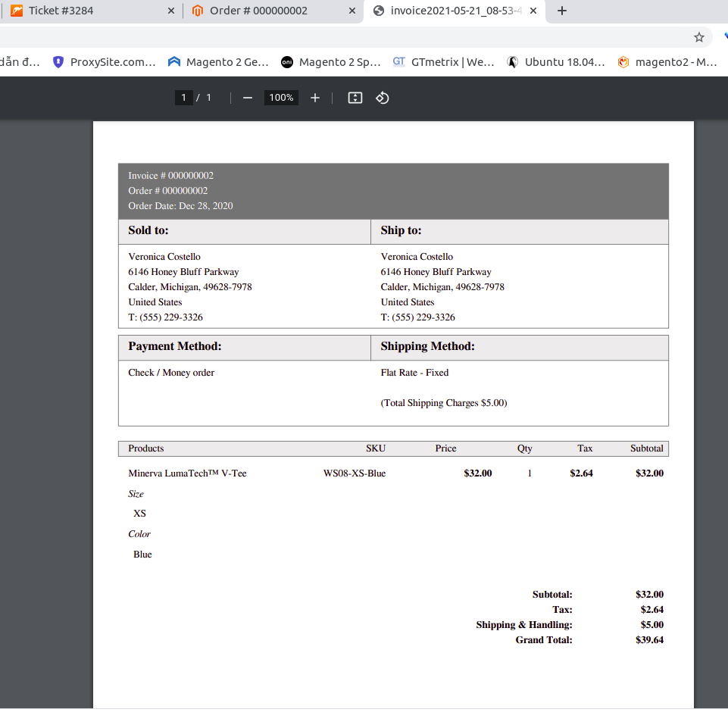Open the Magento 2 Ge... bookmark
This screenshot has height=728, width=728.
218,62
